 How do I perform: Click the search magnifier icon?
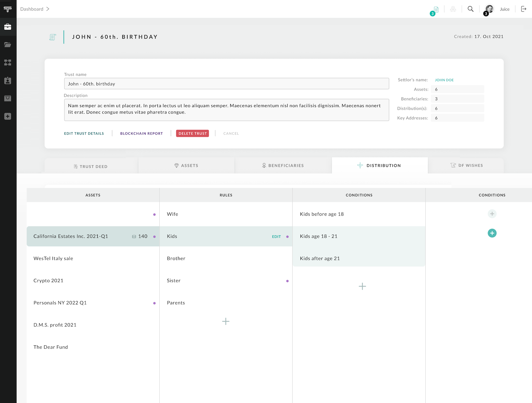pos(470,9)
